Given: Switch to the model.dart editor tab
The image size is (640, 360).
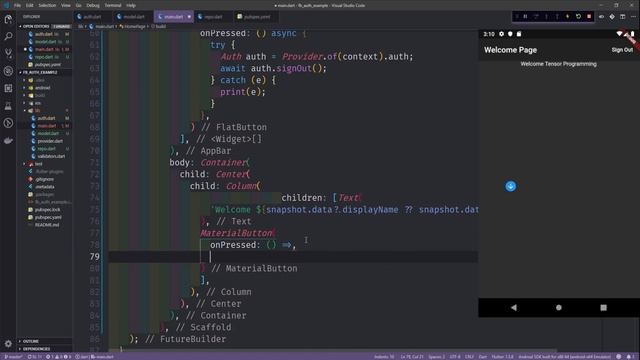Looking at the screenshot, I should (133, 17).
